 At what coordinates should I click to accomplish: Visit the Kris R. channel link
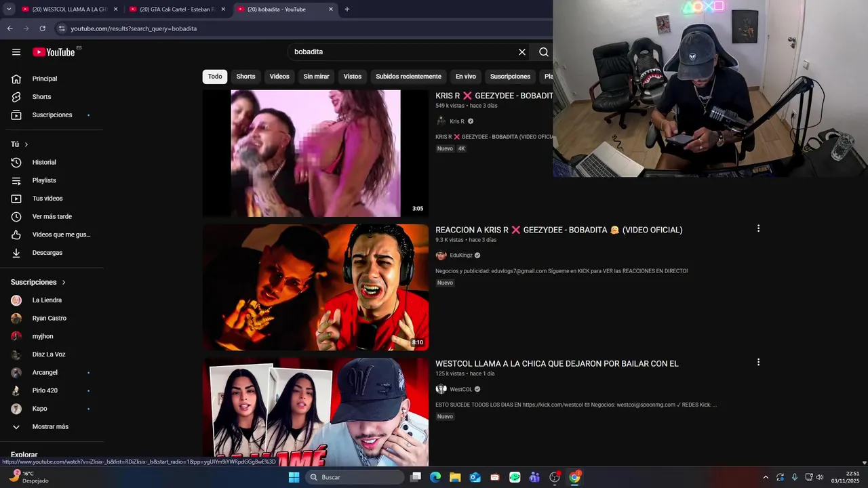click(458, 121)
